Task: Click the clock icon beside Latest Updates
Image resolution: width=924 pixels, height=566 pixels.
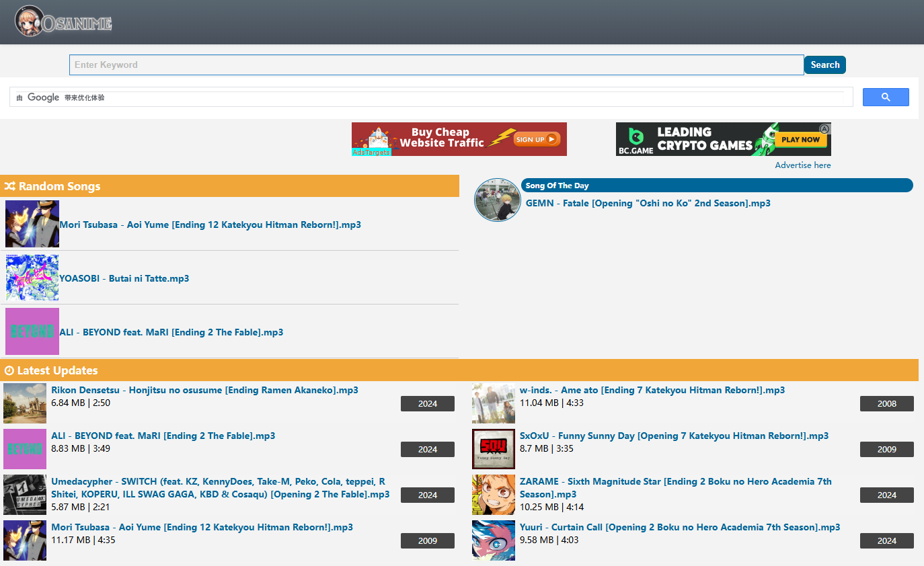Action: click(9, 370)
